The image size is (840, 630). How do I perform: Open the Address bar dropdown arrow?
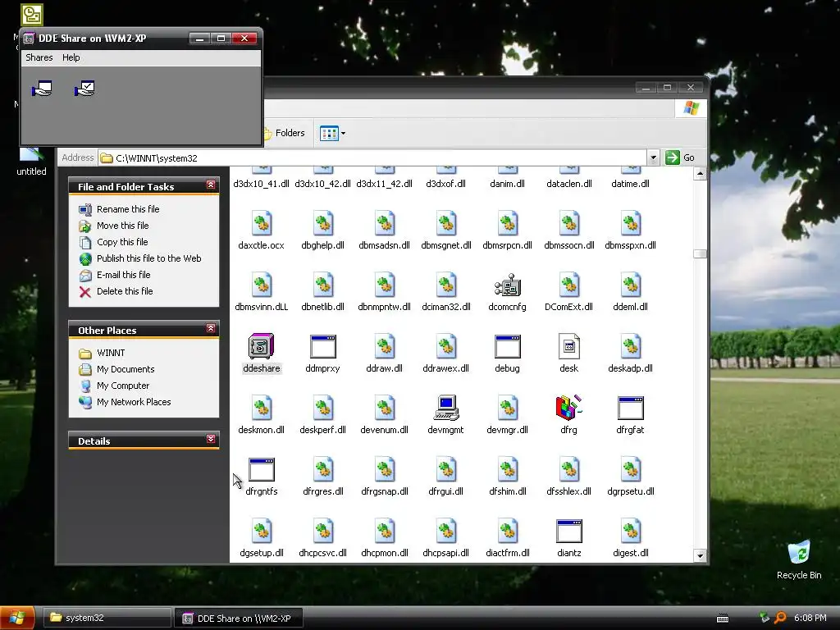[653, 157]
